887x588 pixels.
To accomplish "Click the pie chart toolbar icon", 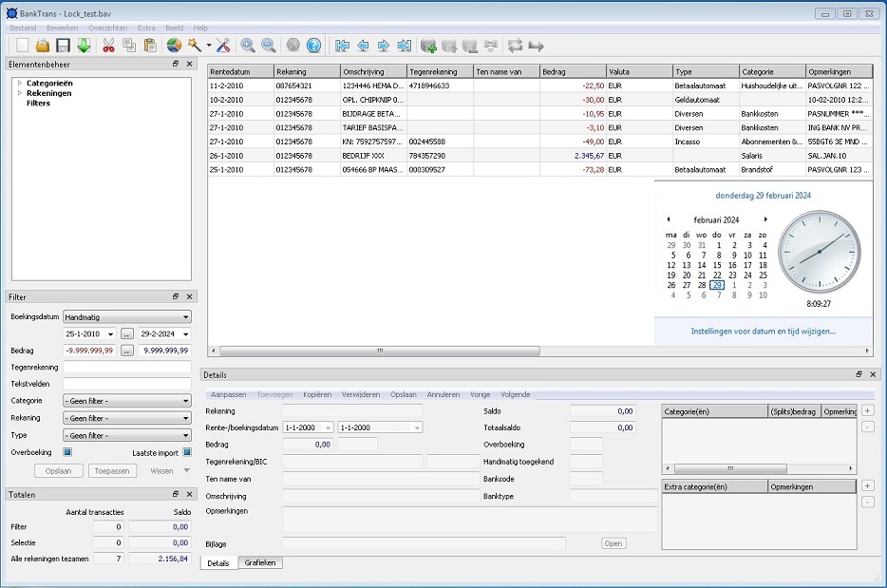I will [174, 46].
